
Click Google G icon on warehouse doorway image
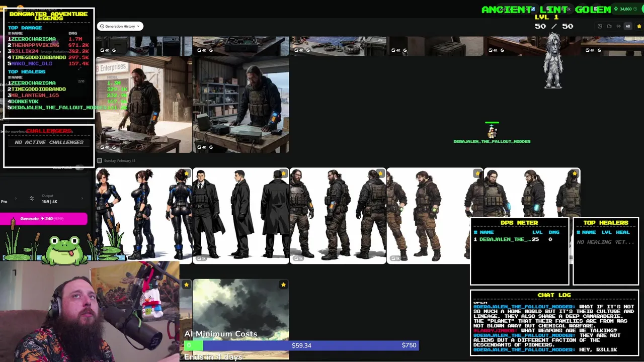[114, 147]
